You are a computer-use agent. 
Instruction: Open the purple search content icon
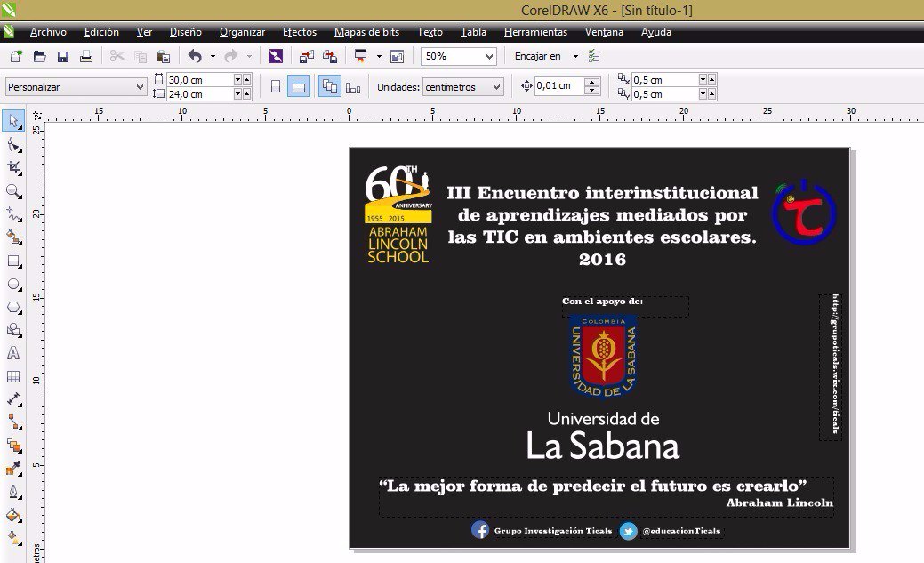(x=275, y=56)
